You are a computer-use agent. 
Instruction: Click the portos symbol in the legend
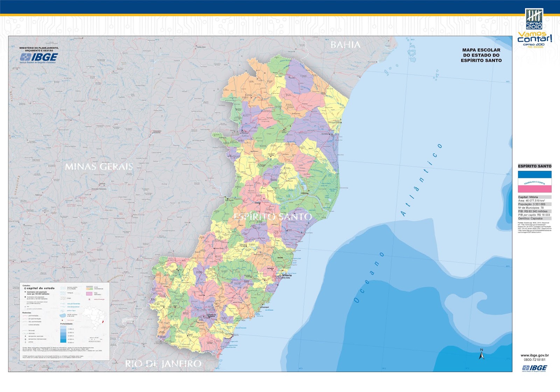tap(25, 342)
